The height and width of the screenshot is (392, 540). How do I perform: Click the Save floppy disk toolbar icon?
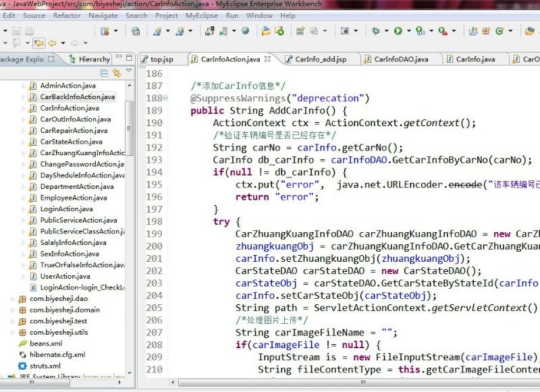coord(16,31)
